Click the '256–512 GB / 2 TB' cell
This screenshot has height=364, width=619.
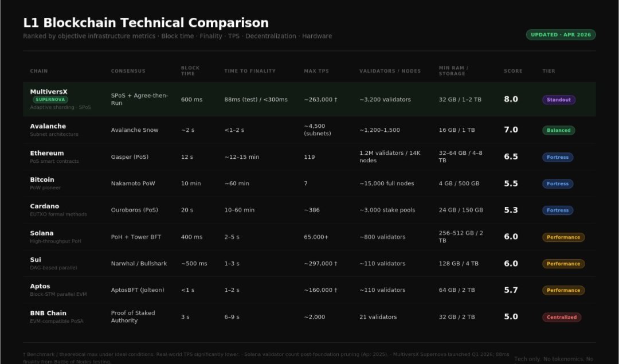click(461, 237)
